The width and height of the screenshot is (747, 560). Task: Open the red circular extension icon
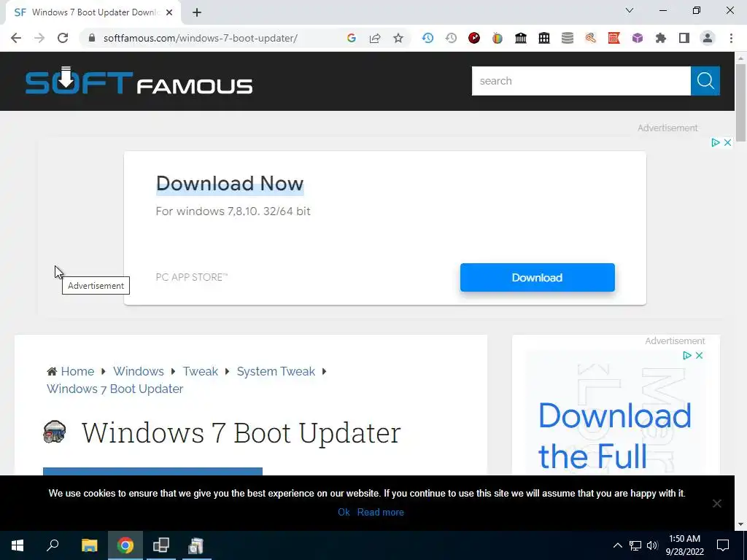tap(474, 38)
